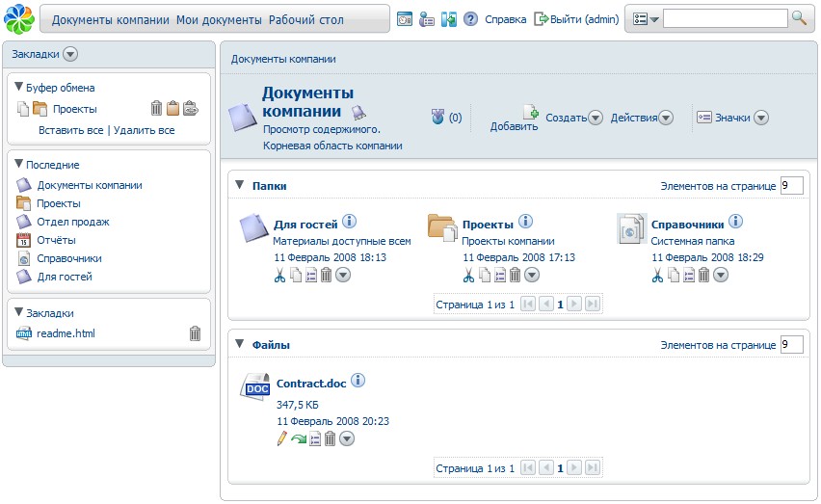Collapse the Закладки shelf section
The width and height of the screenshot is (821, 504).
[x=19, y=312]
